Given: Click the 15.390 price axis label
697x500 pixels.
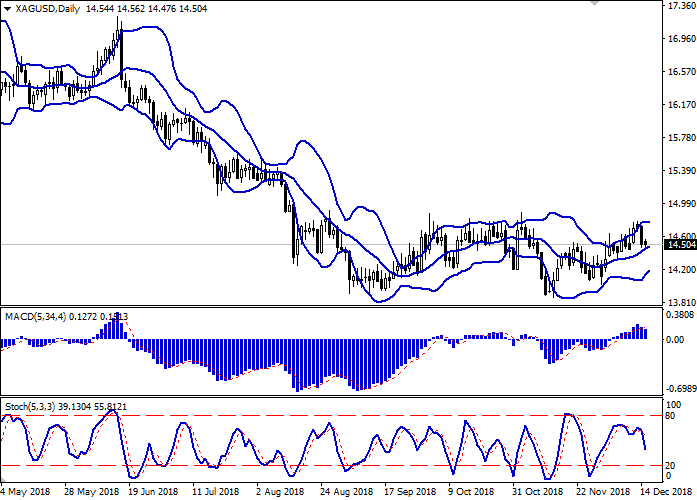Looking at the screenshot, I should pos(679,171).
